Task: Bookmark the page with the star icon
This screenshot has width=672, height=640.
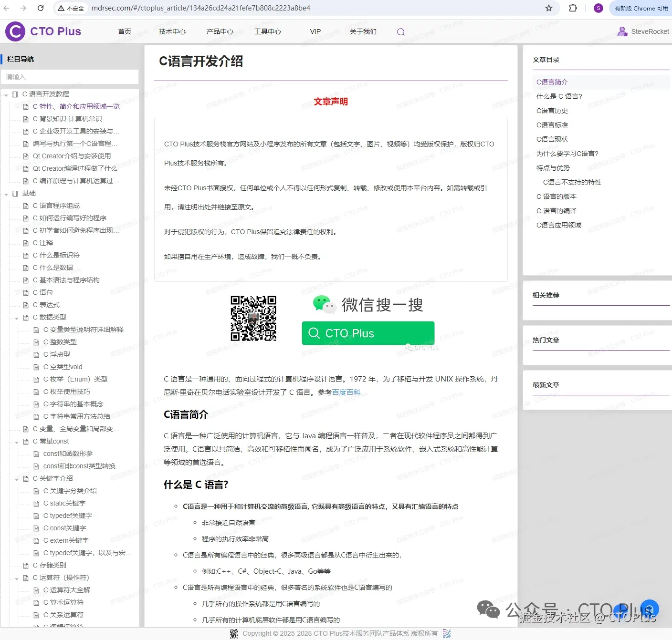Action: 549,8
